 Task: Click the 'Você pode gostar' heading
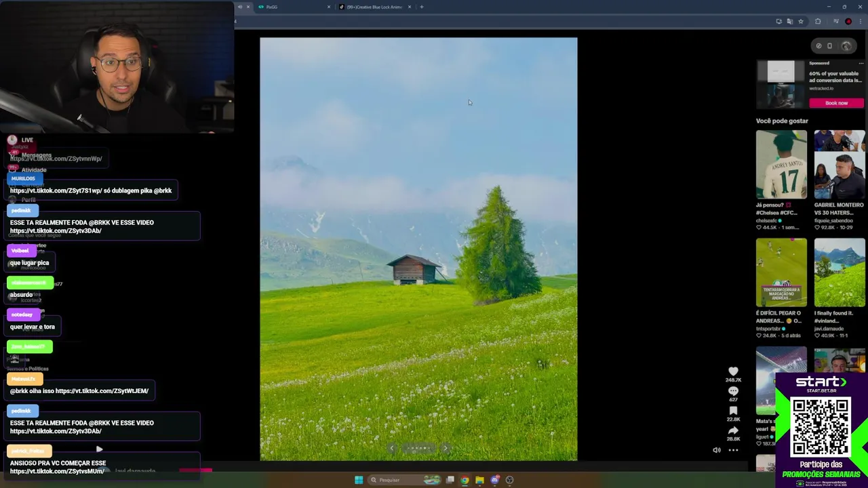tap(782, 121)
